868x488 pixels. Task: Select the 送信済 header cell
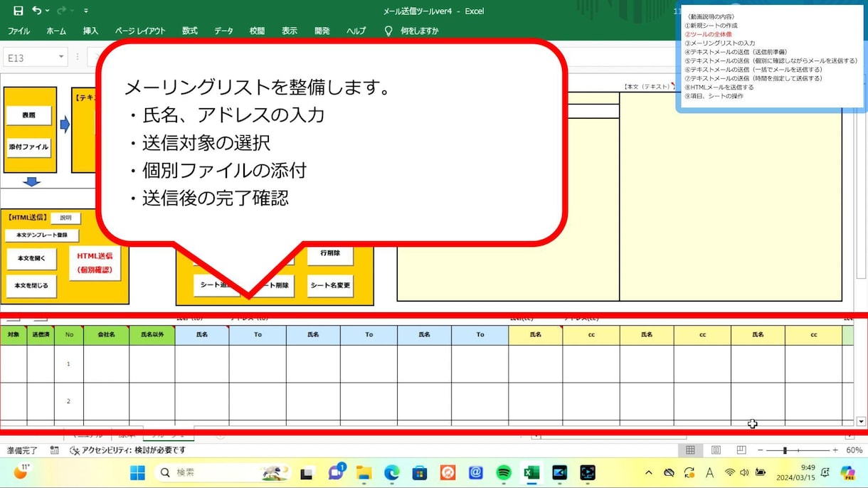coord(41,335)
